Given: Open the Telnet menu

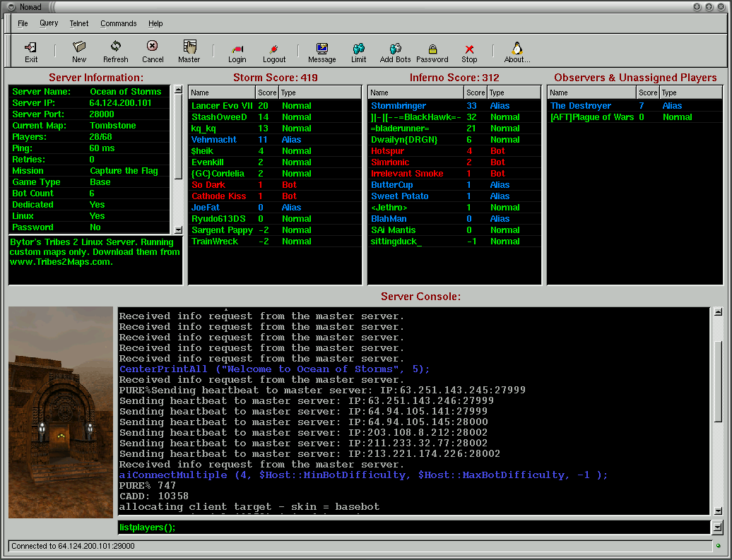Looking at the screenshot, I should click(x=78, y=23).
